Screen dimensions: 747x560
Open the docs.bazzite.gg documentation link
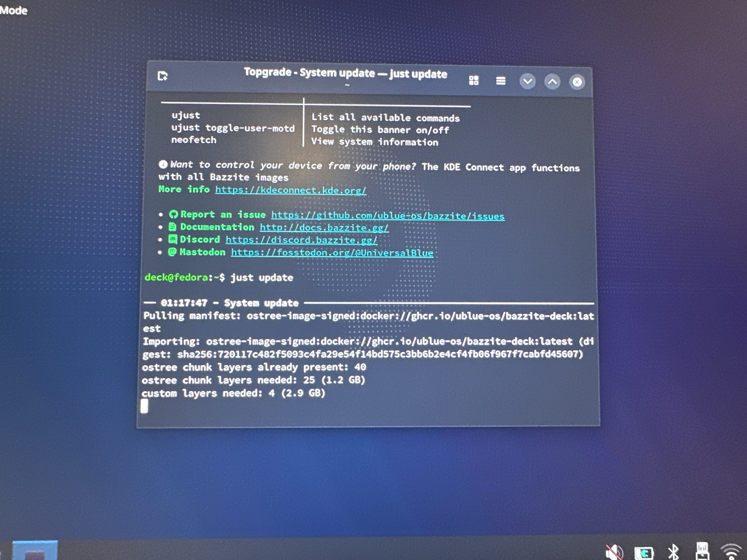pos(324,228)
